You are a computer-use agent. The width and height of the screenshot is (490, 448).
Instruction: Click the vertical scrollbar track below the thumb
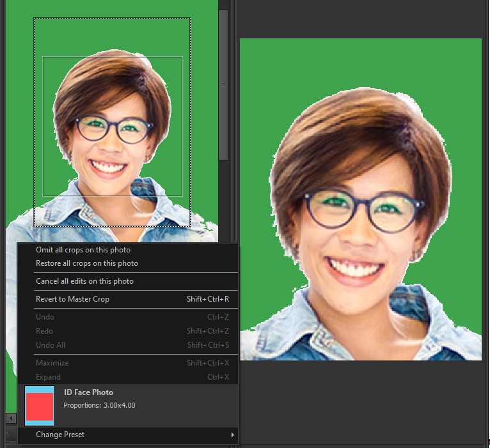pyautogui.click(x=223, y=201)
